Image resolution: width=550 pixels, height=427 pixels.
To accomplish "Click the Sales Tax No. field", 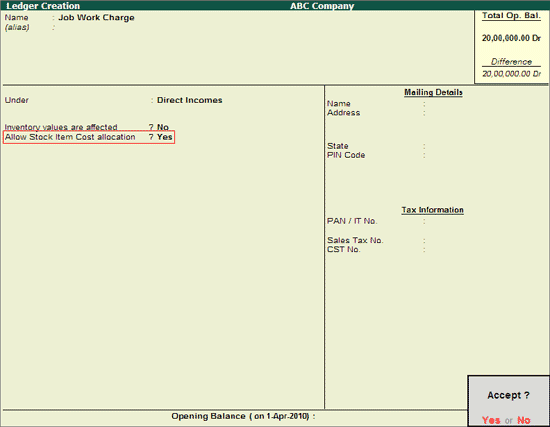I will [484, 240].
